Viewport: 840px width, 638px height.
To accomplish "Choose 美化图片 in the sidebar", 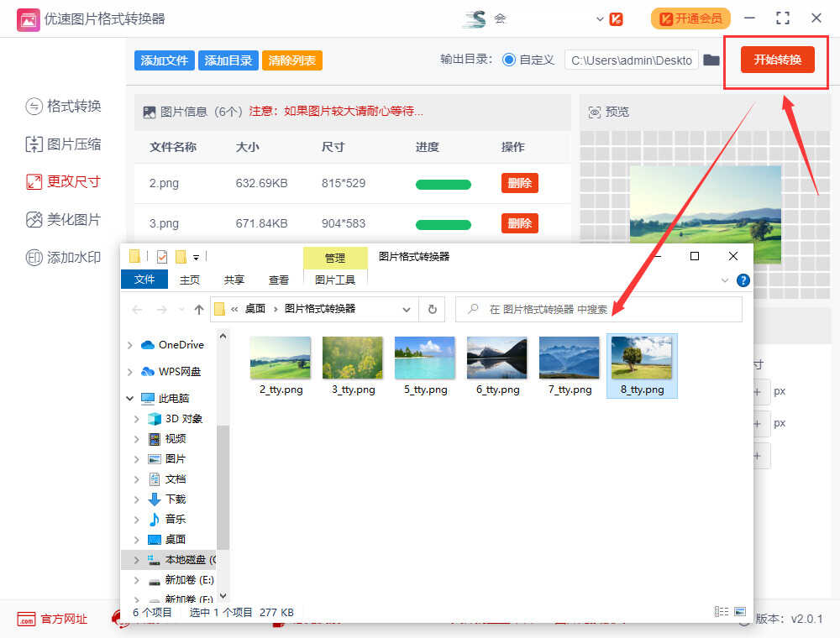I will pyautogui.click(x=64, y=219).
